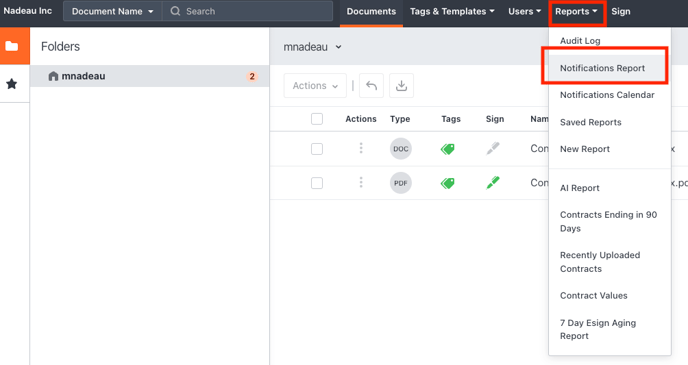Click the Folders panel heading
The image size is (688, 365).
point(61,47)
